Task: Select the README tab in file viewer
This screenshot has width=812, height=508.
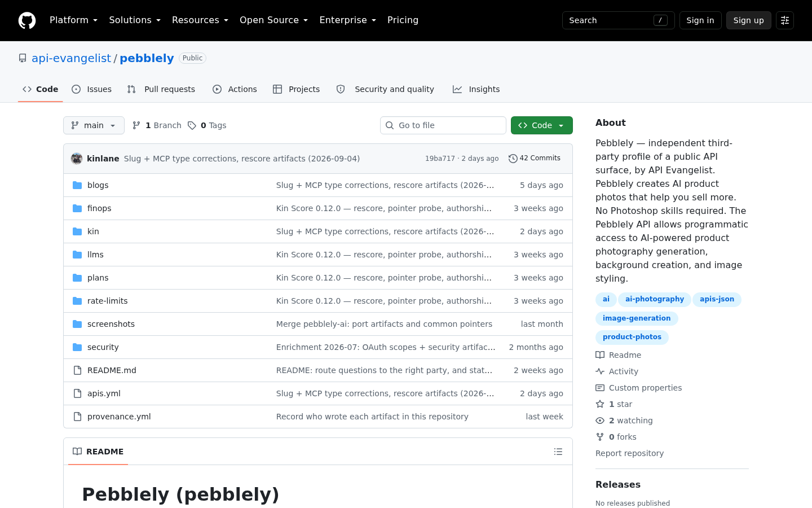Action: [x=98, y=452]
